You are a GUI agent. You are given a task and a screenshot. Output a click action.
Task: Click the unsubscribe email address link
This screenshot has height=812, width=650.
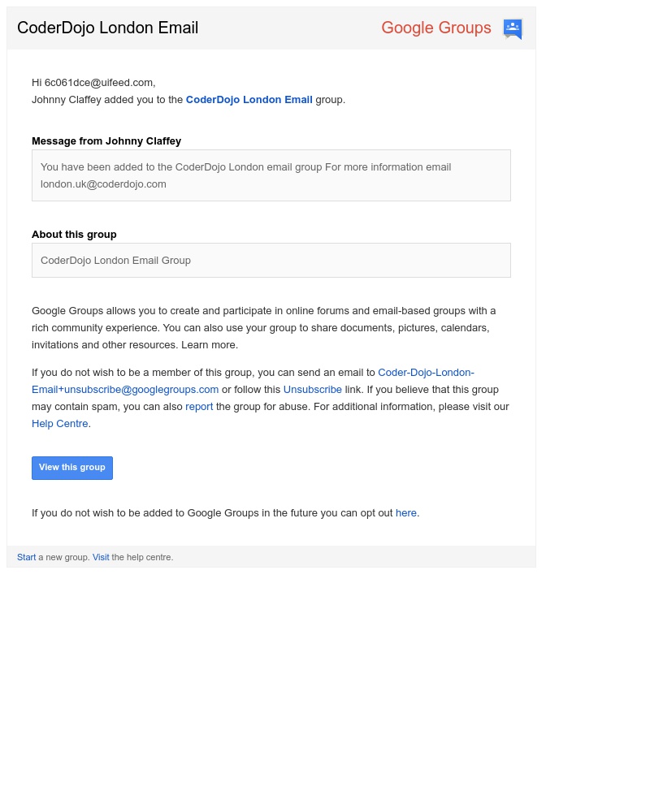(253, 381)
